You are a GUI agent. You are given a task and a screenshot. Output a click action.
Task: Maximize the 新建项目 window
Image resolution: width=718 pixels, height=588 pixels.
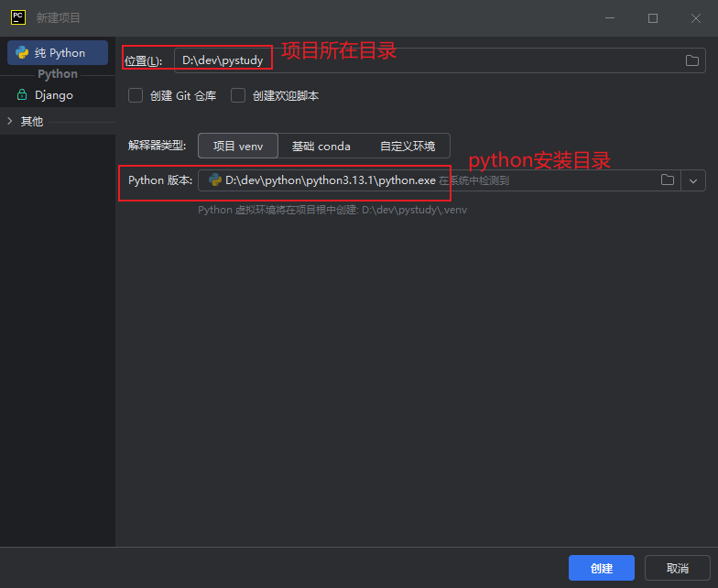coord(653,18)
